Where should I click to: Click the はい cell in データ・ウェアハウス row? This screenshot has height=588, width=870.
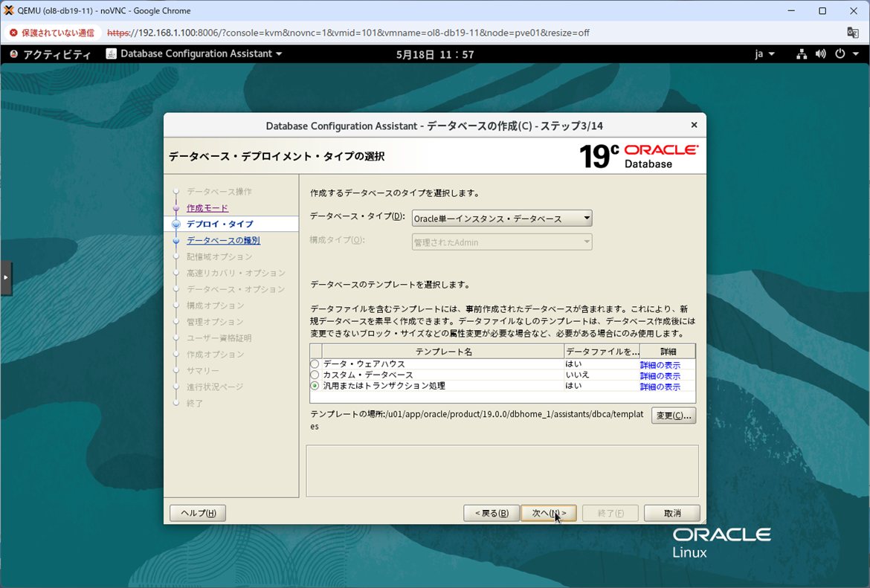602,364
